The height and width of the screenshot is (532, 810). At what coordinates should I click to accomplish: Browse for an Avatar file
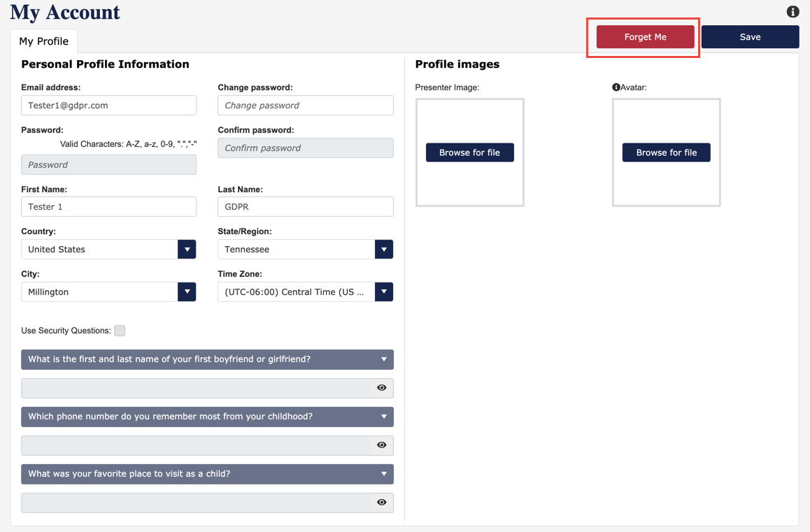point(666,152)
